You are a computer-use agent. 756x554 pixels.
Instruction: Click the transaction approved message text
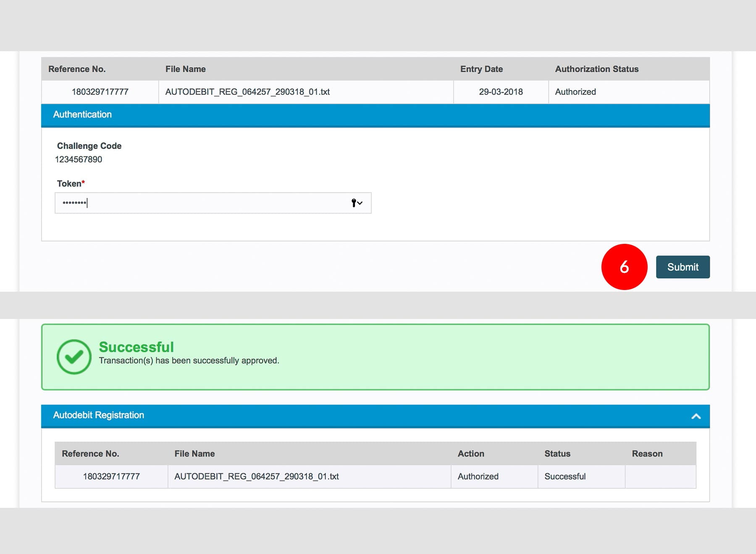(x=189, y=361)
